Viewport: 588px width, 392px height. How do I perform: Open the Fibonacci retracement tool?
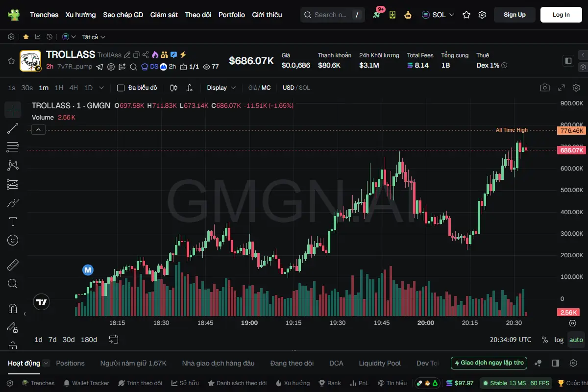pyautogui.click(x=13, y=147)
